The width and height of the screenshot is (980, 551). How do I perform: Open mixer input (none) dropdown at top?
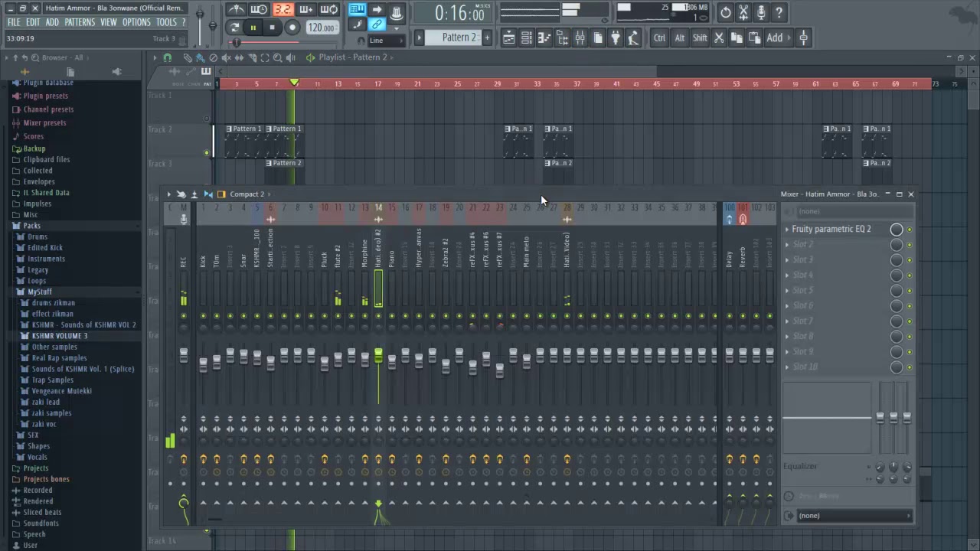pyautogui.click(x=854, y=211)
